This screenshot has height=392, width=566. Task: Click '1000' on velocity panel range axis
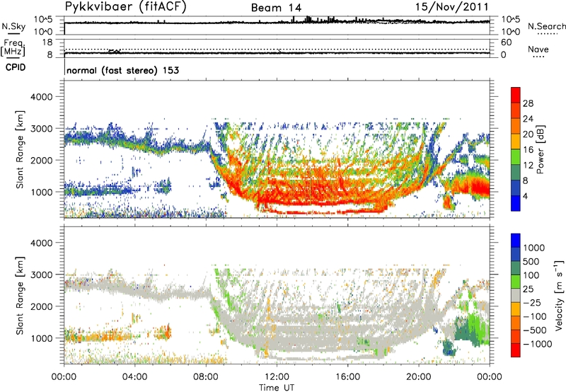coord(41,338)
